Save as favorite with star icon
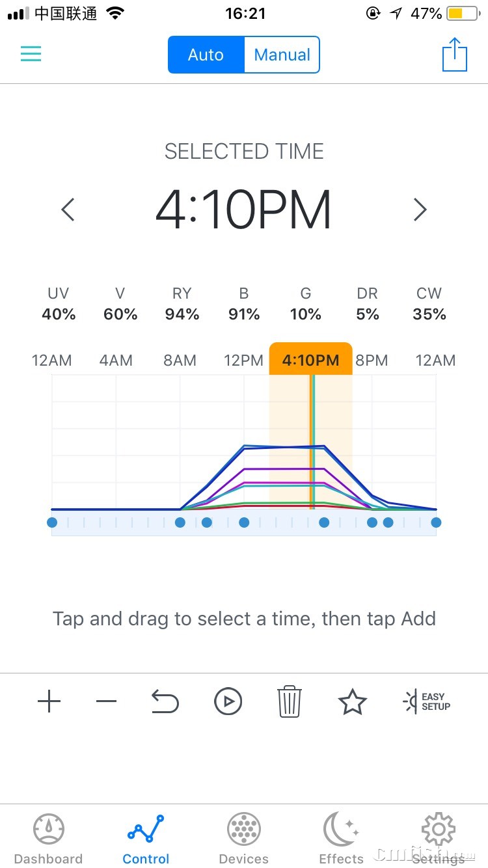Screen dimensions: 488x868 pyautogui.click(x=352, y=701)
